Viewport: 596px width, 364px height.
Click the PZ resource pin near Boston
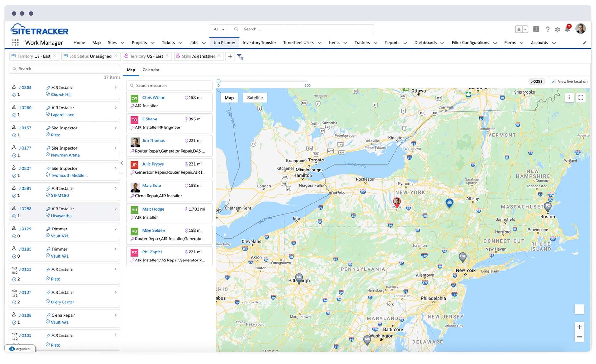548,207
